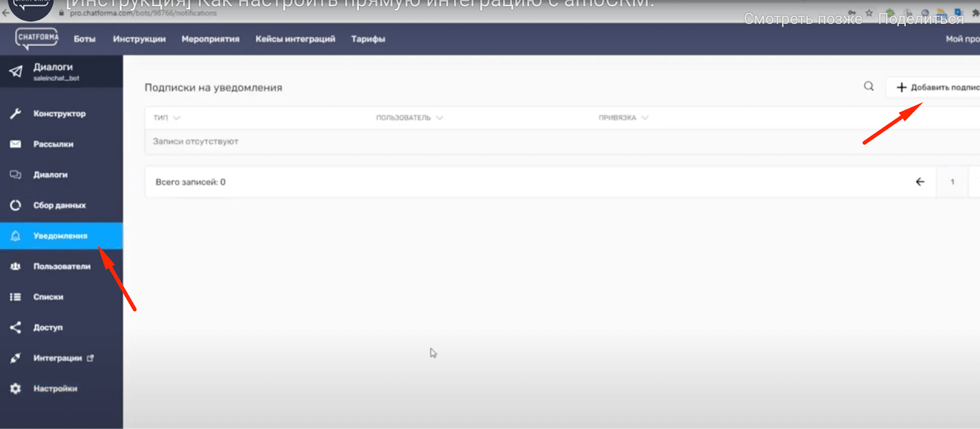
Task: Click the circle icon for Сбор данных
Action: click(x=15, y=205)
